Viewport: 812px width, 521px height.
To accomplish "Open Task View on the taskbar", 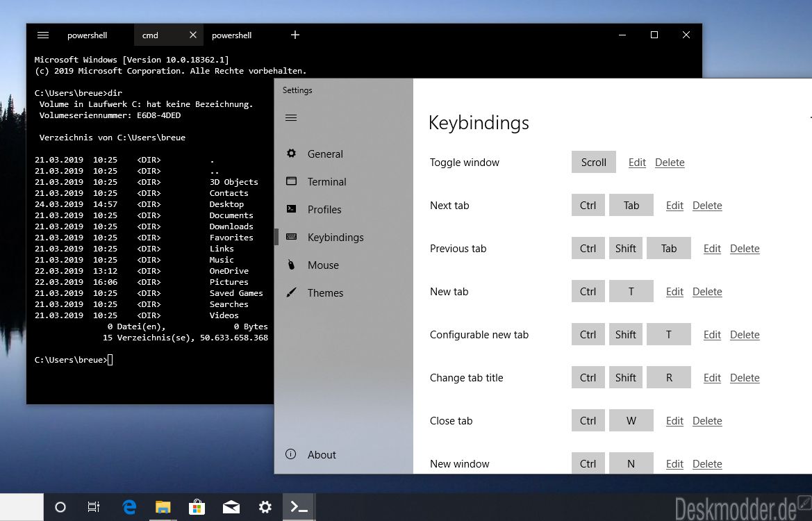I will (x=94, y=506).
